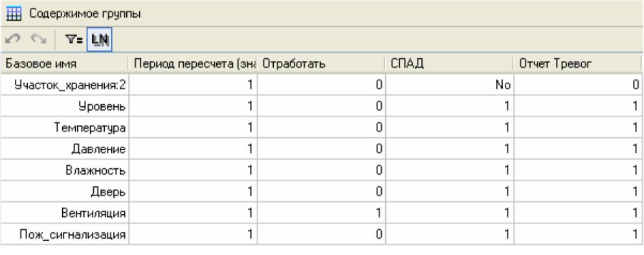
Task: Click the Отчет Тревог column header
Action: pos(577,64)
